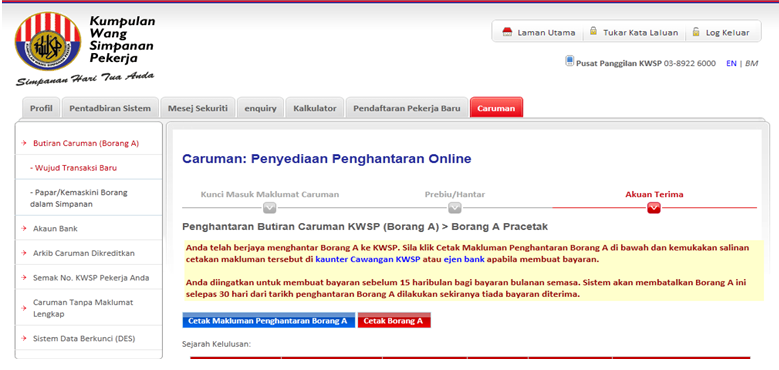Click the padlock icon beside Tukar Kata Laluan
This screenshot has width=779, height=370.
pos(593,31)
